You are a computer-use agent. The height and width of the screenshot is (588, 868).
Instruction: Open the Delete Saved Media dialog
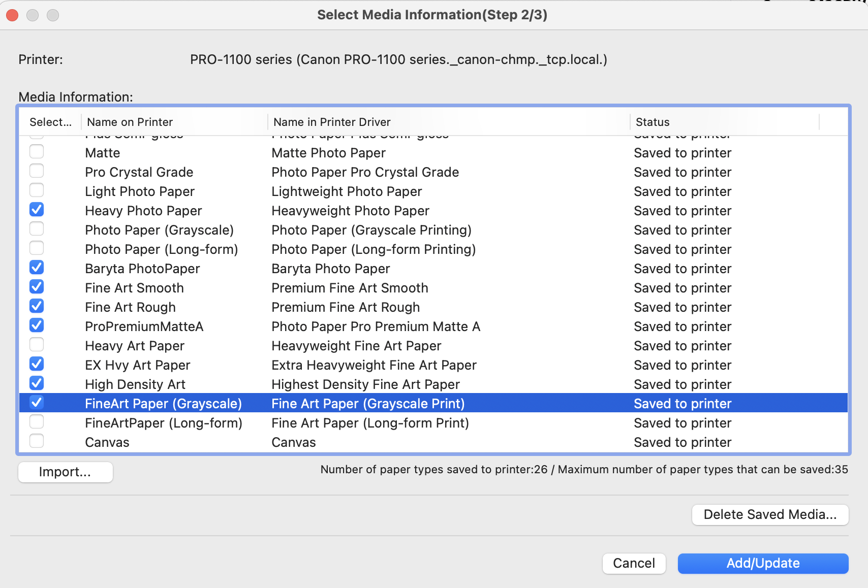tap(769, 514)
